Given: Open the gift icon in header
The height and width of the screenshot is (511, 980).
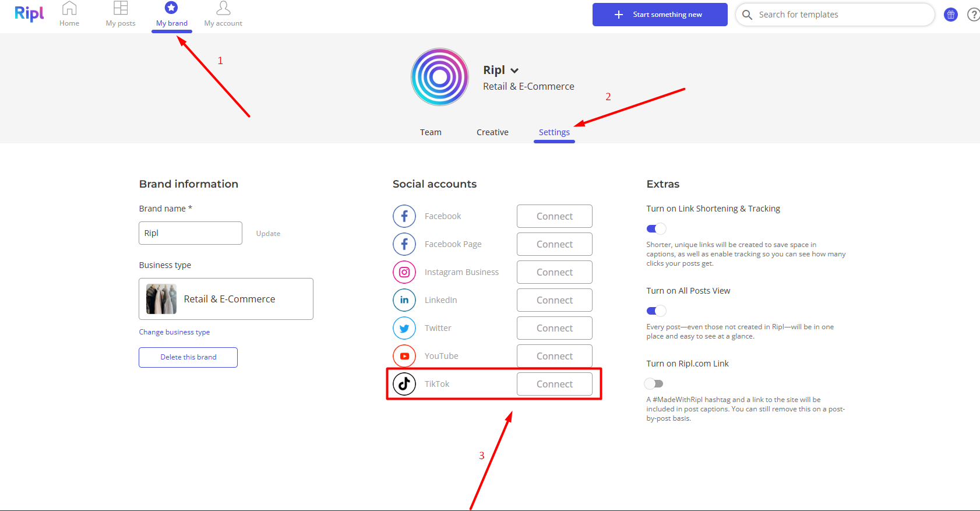Looking at the screenshot, I should click(x=951, y=15).
